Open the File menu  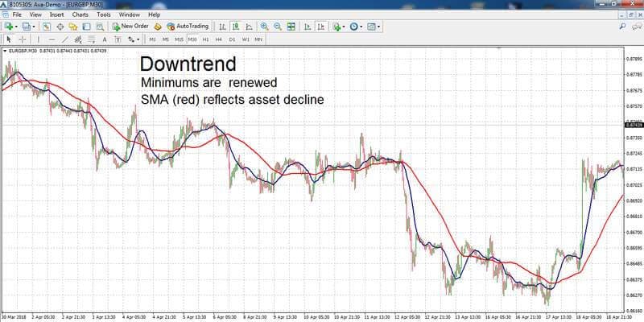[17, 14]
